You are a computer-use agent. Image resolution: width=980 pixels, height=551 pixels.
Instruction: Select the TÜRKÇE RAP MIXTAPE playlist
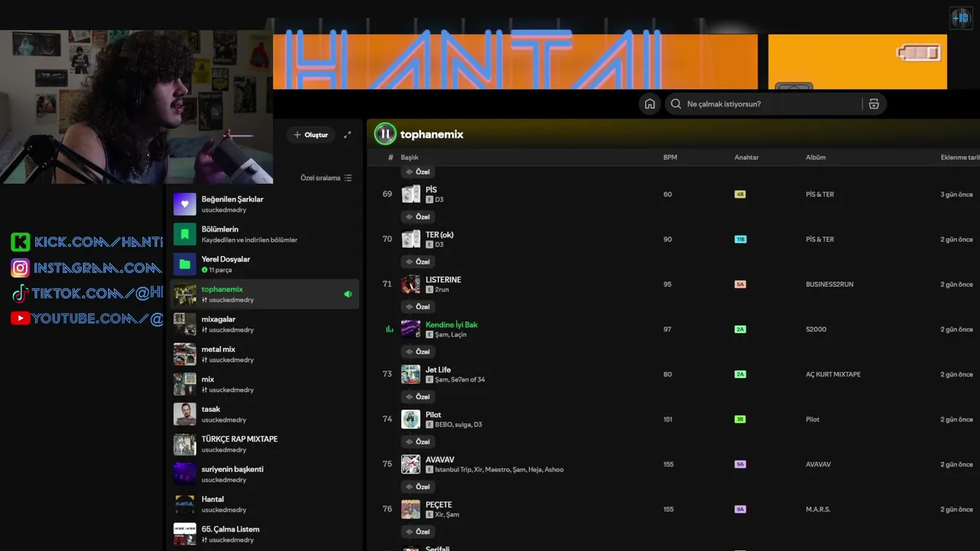(264, 444)
